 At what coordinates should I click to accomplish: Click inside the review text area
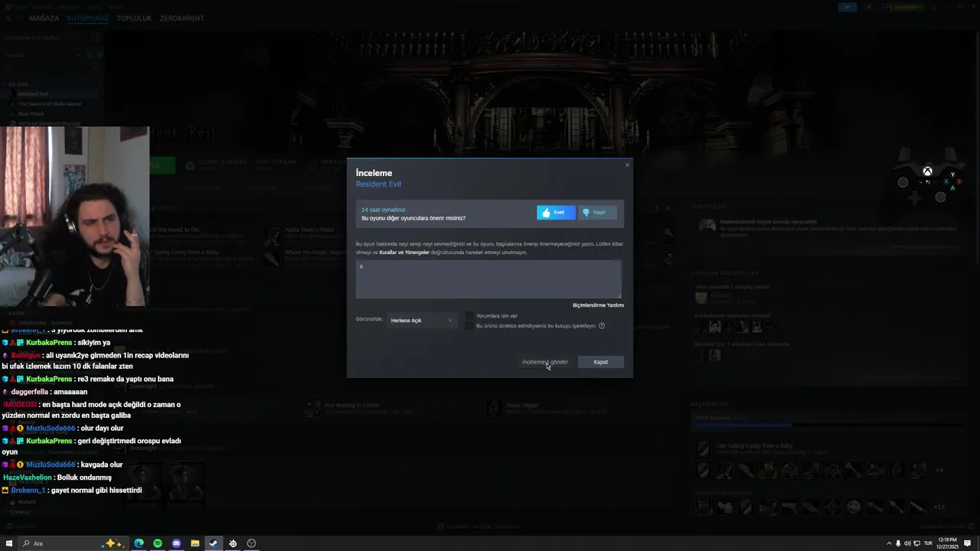(x=488, y=279)
